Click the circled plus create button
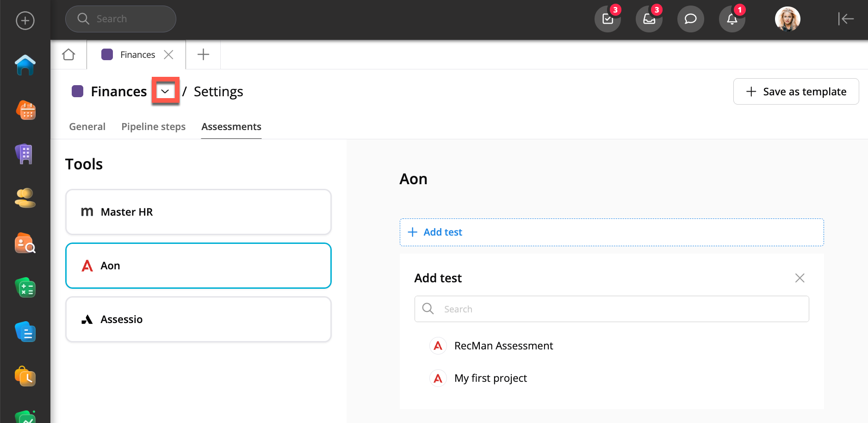Image resolution: width=868 pixels, height=423 pixels. click(x=25, y=21)
